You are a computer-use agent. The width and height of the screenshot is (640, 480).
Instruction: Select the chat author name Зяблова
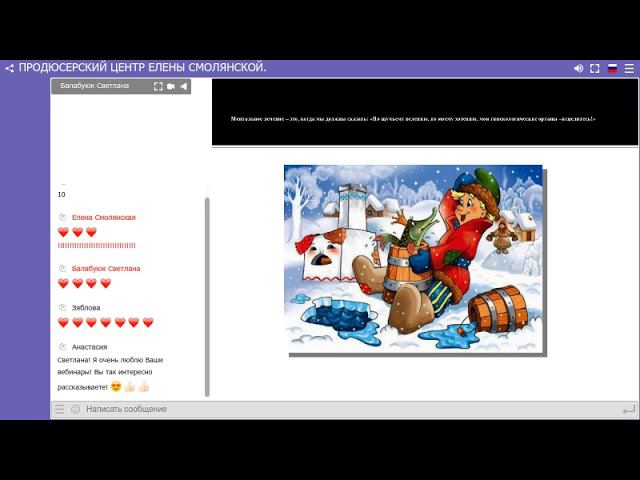[86, 308]
